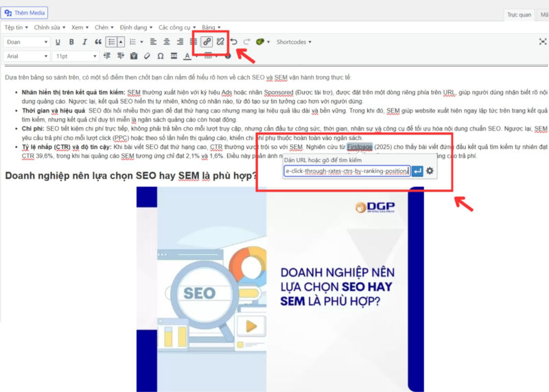
Task: Insert a horizontal line
Action: 174,56
